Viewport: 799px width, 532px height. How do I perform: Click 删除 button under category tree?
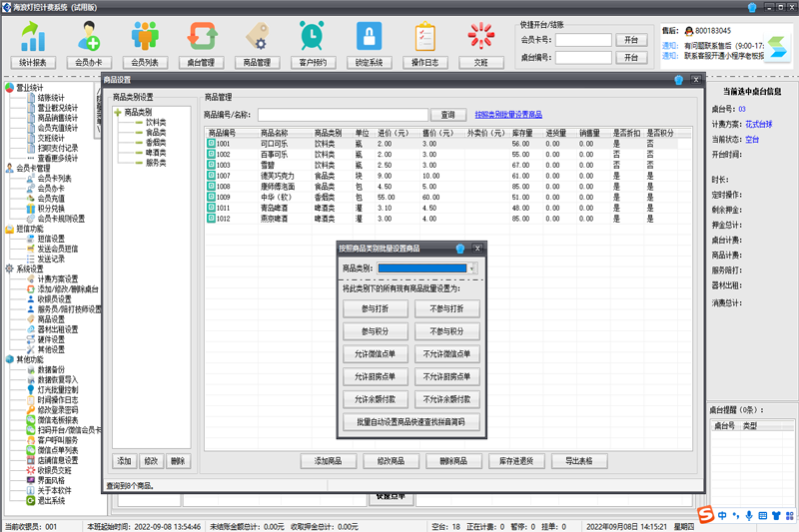click(x=178, y=461)
